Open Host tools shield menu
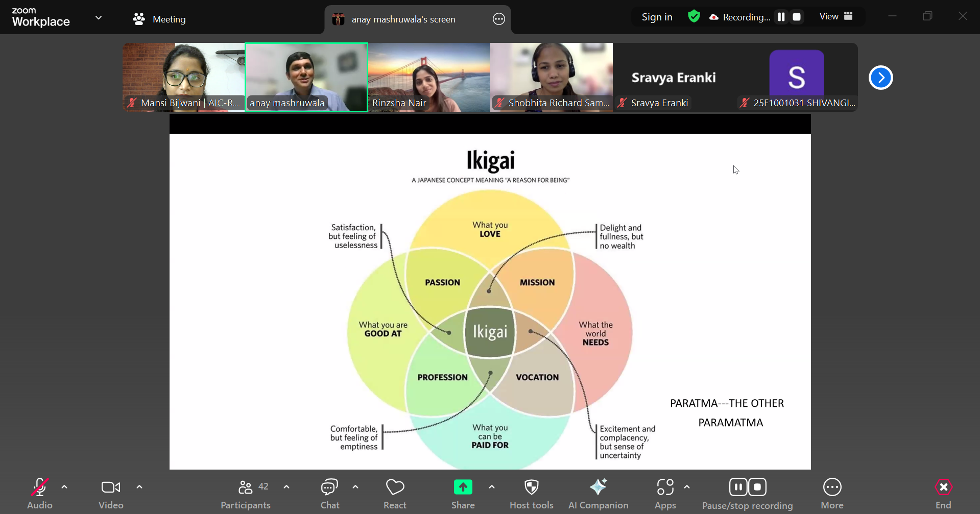 click(531, 493)
